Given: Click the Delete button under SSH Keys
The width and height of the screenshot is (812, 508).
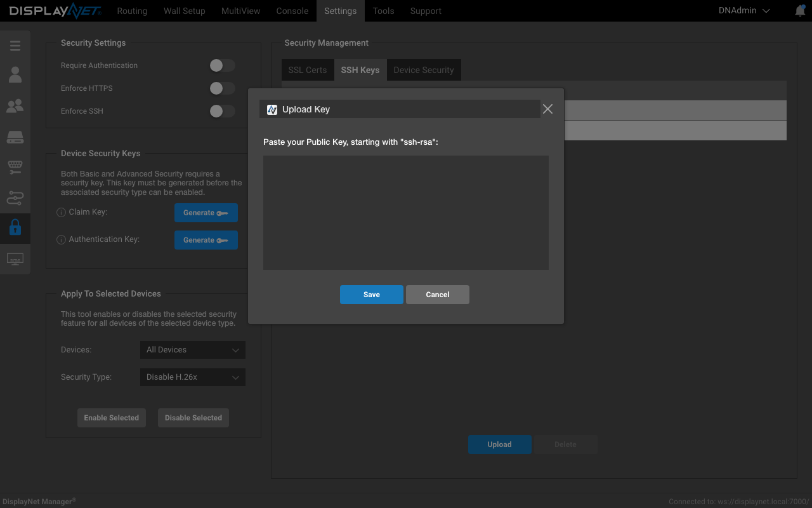Looking at the screenshot, I should click(x=566, y=444).
